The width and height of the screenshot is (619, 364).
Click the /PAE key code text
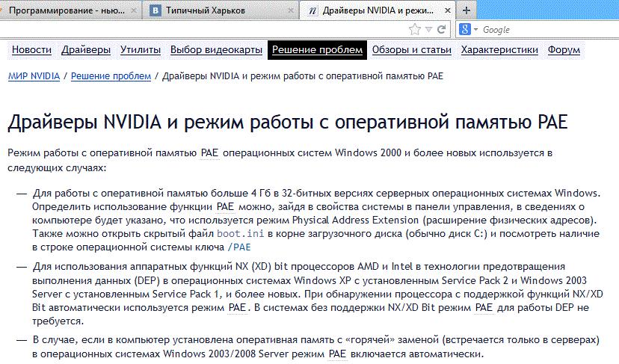tap(239, 247)
